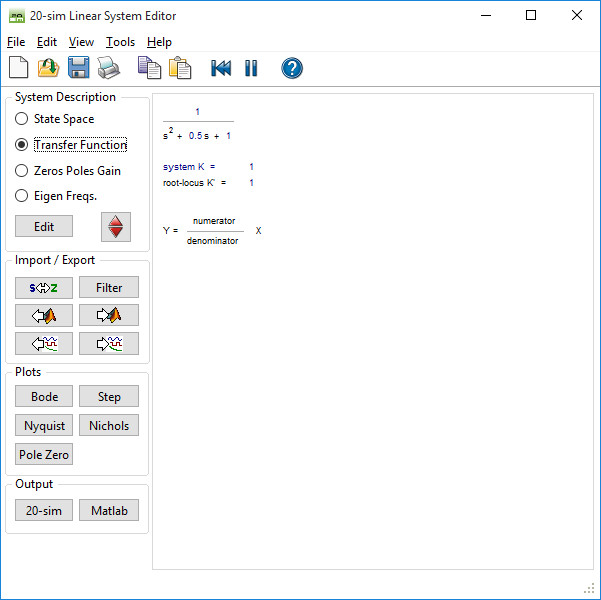Open a file with the folder icon
Screen dimensions: 601x600
click(x=49, y=68)
